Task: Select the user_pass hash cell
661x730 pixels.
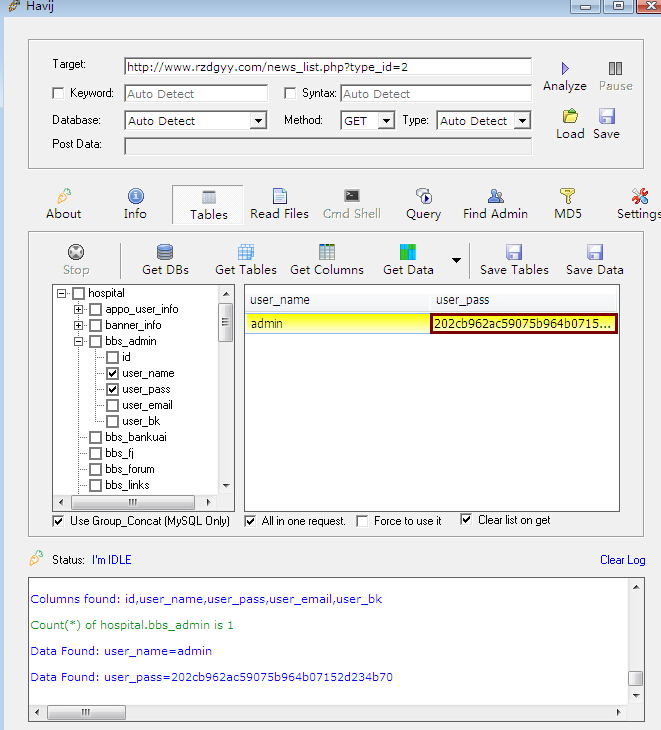Action: 524,324
